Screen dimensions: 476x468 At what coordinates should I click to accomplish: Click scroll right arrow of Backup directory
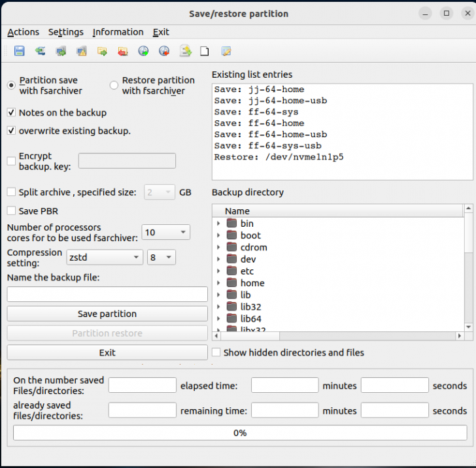(459, 336)
